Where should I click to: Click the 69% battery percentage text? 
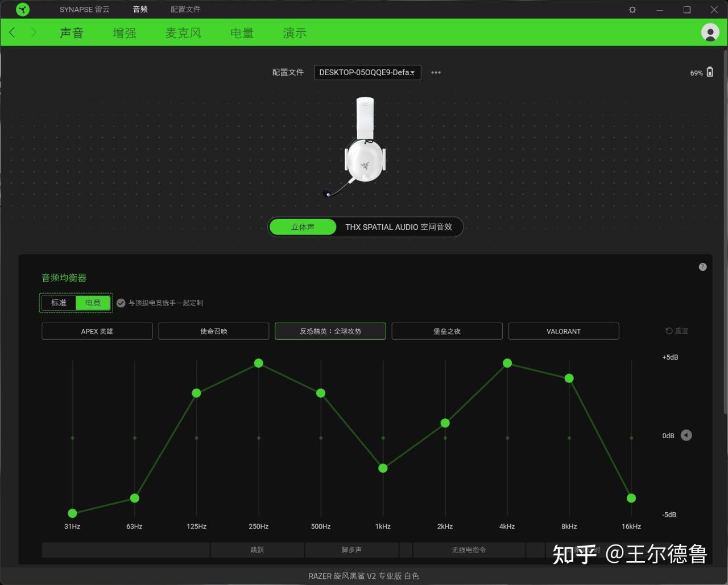click(x=697, y=73)
